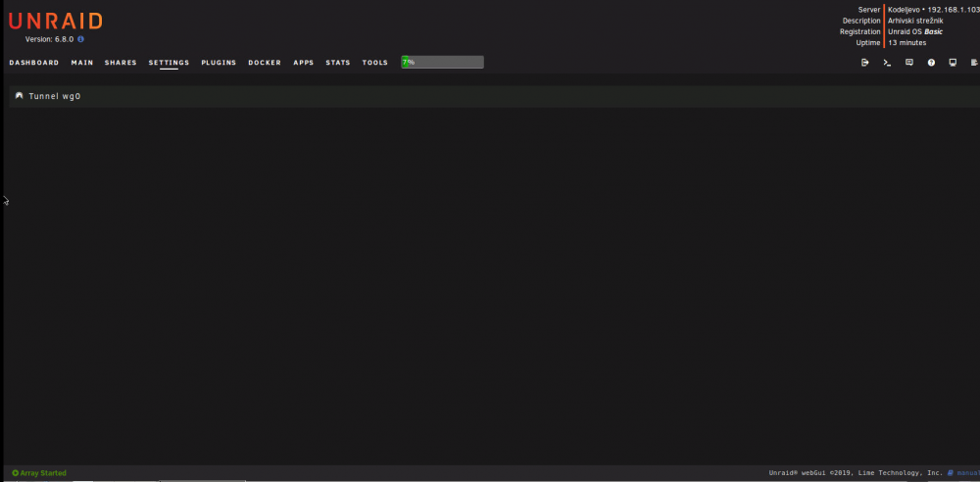This screenshot has width=980, height=482.
Task: Click the Unraid OS Basic registration text
Action: [915, 32]
